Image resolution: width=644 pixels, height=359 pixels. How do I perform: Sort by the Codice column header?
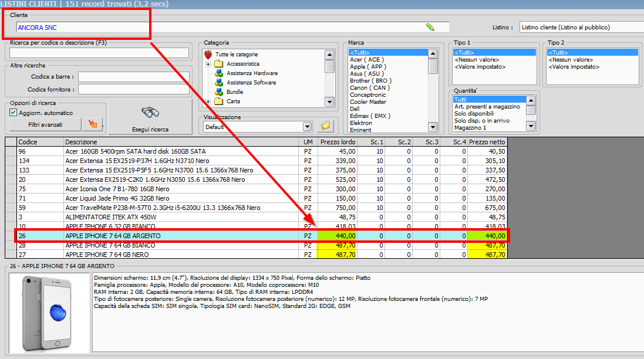(41, 142)
